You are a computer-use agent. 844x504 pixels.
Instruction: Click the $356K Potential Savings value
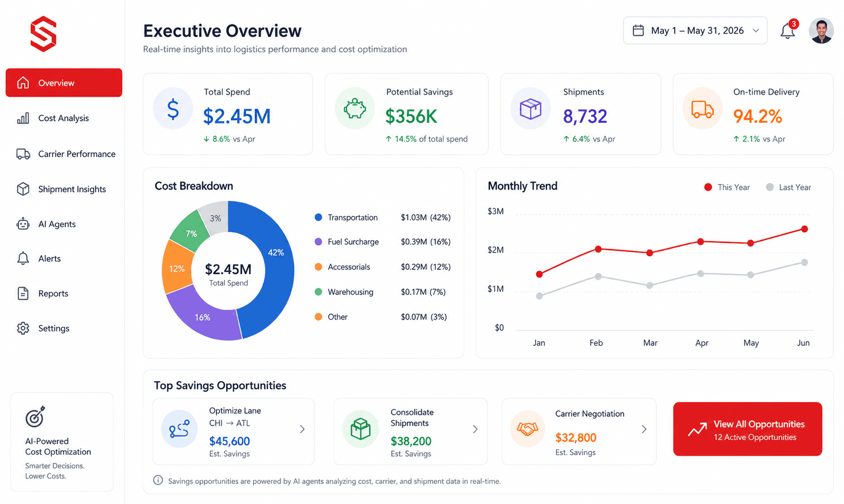pos(411,117)
